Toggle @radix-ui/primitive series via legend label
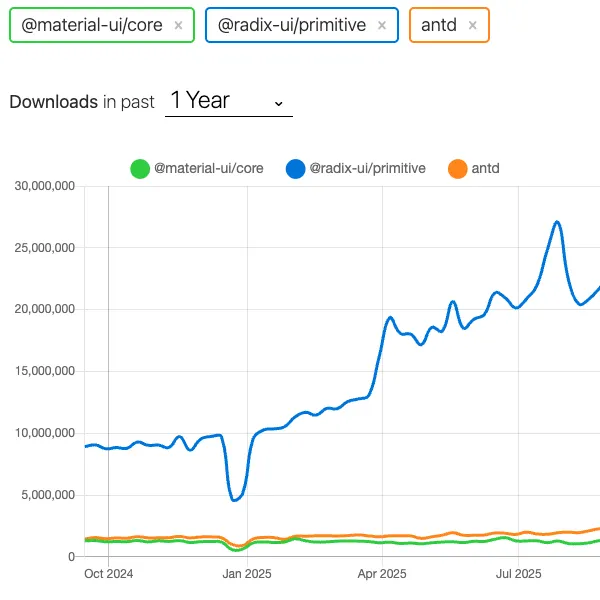The width and height of the screenshot is (600, 600). [368, 169]
